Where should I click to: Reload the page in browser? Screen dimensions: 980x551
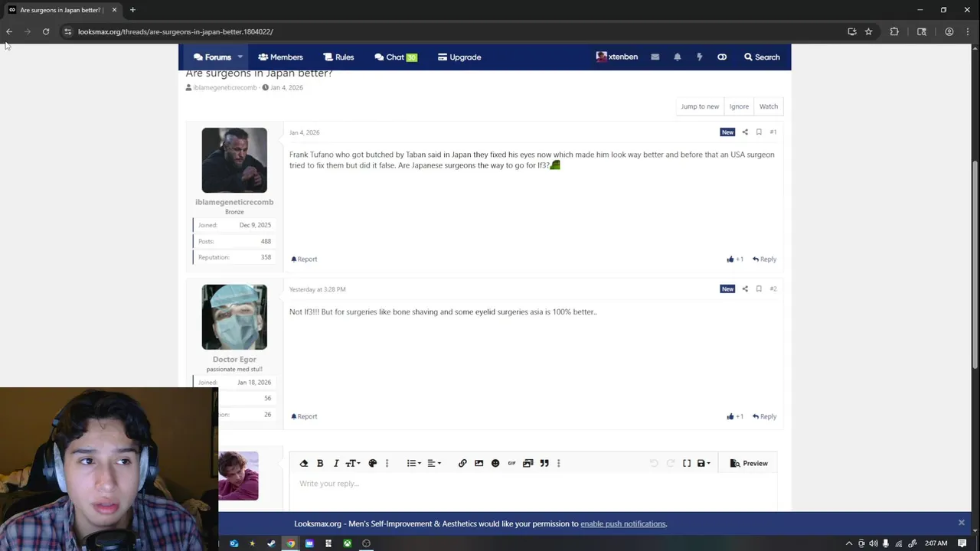[x=46, y=31]
